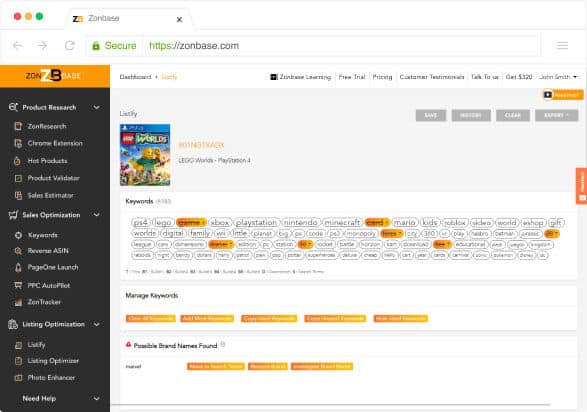Click the Chrome Extension sidebar icon
The height and width of the screenshot is (412, 587).
point(18,143)
